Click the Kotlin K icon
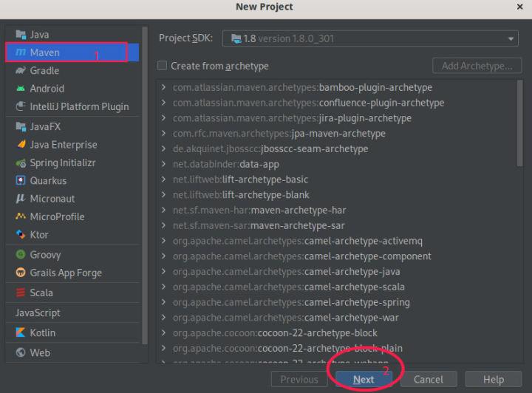This screenshot has width=532, height=393. click(x=21, y=332)
